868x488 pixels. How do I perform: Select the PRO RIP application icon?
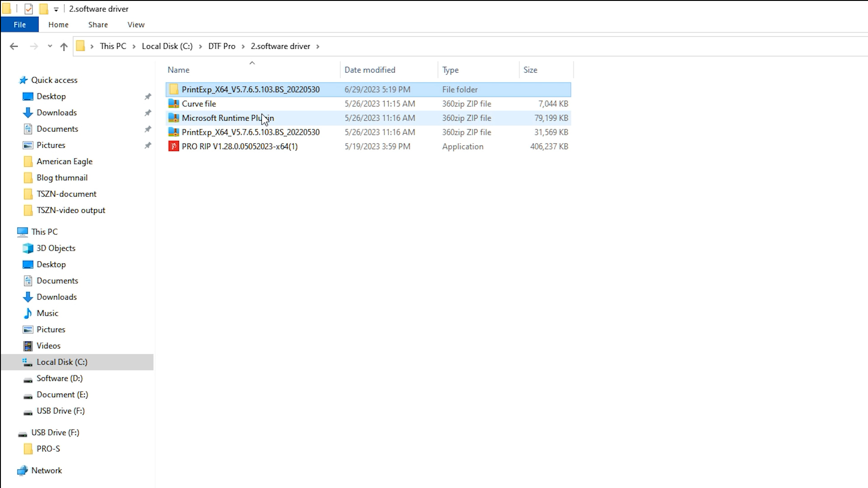pos(174,146)
